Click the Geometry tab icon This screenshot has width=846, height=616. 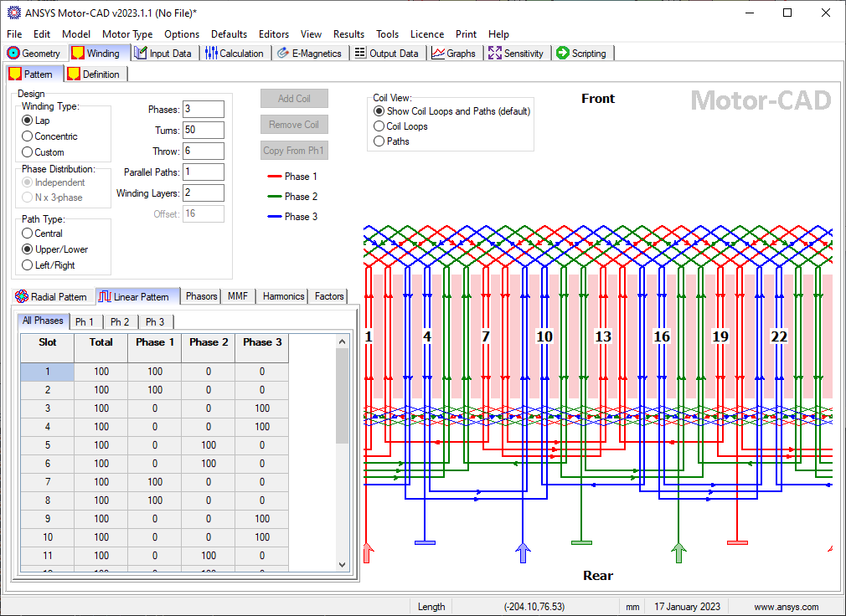tap(13, 53)
